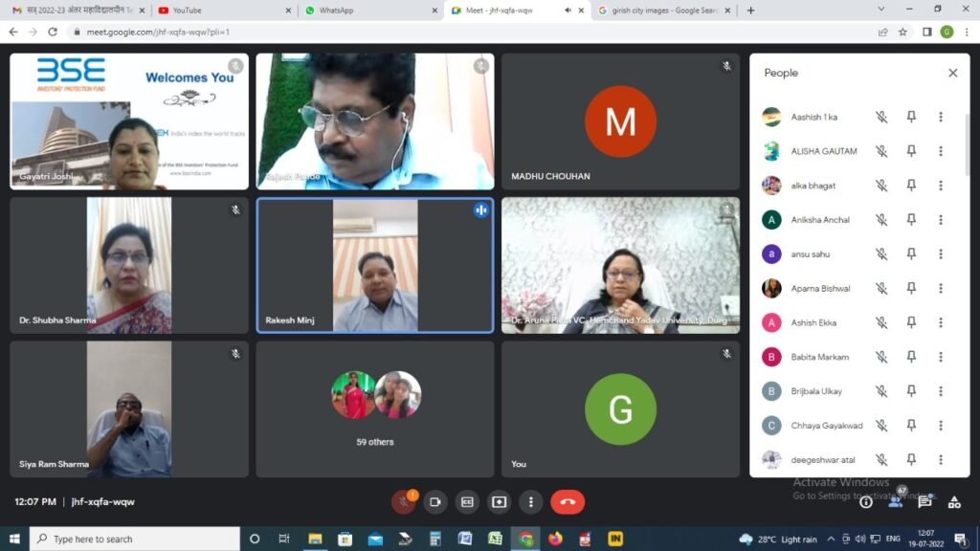980x551 pixels.
Task: Pin Babita Markam to the screen
Action: pyautogui.click(x=911, y=357)
